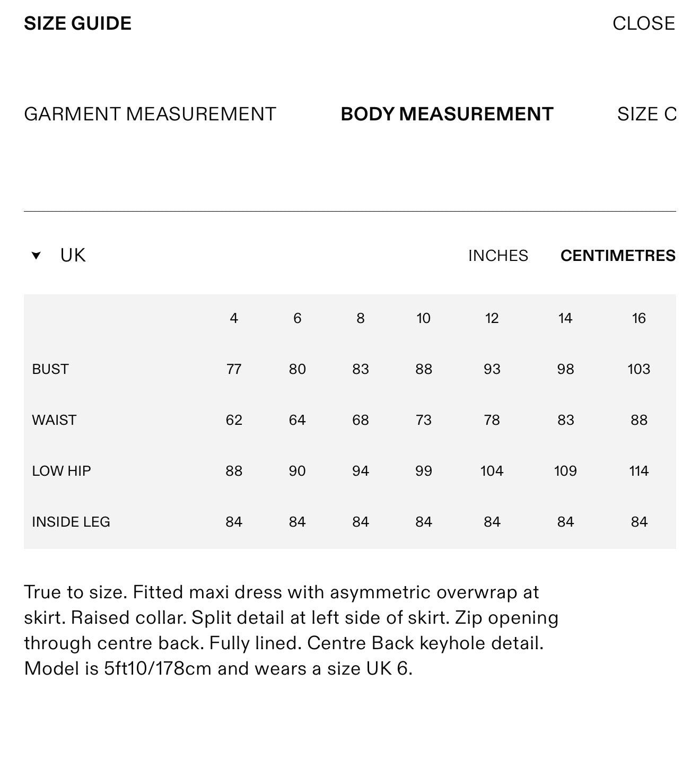Select the Body Measurement tab
The image size is (700, 768).
pyautogui.click(x=447, y=114)
